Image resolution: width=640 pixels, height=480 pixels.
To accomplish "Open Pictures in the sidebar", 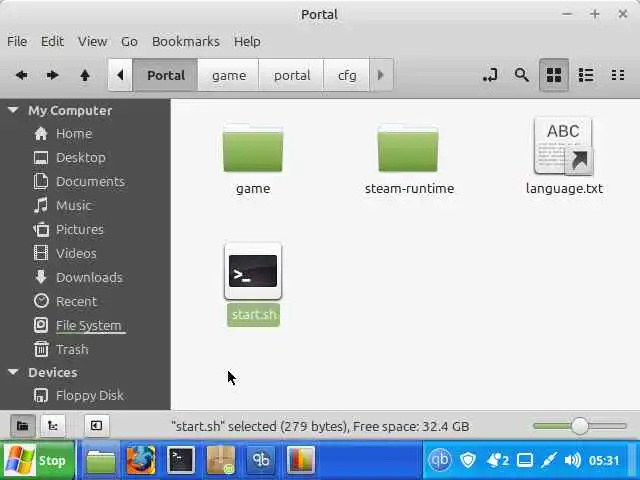I will click(x=80, y=229).
